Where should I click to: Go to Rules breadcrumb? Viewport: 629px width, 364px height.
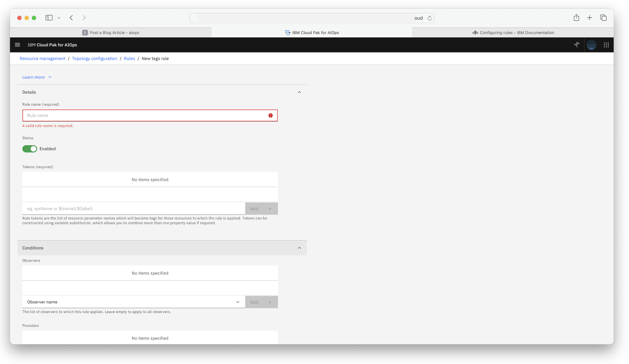point(129,59)
